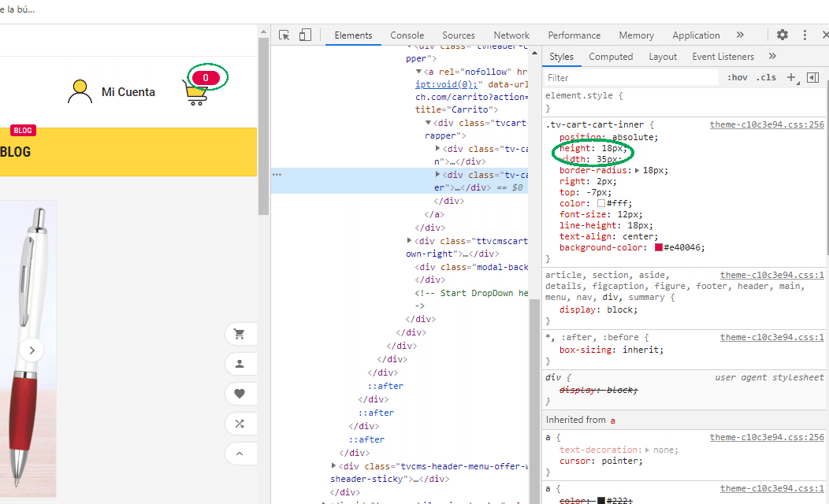Expand the border-radius shorthand triangle

tap(637, 171)
